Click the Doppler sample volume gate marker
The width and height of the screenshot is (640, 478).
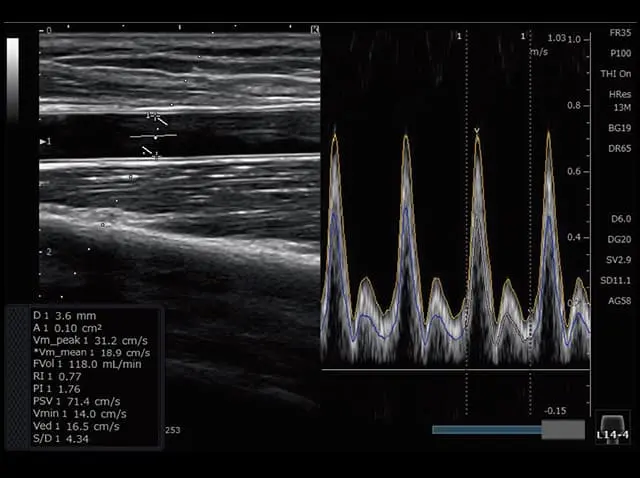(x=154, y=135)
